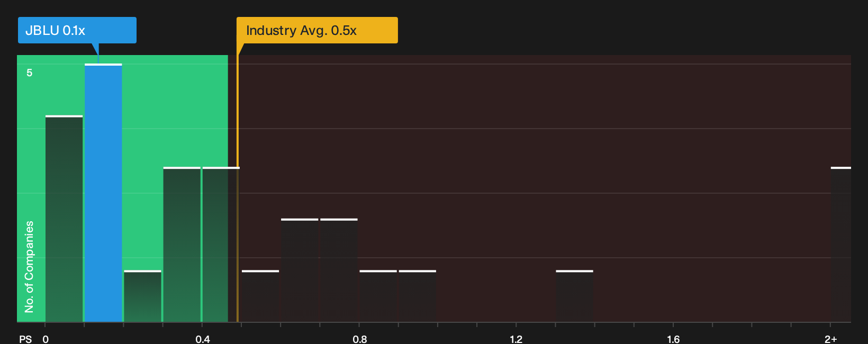Screen dimensions: 868x344
Task: Select the blue JBLU histogram bar
Action: click(x=103, y=193)
